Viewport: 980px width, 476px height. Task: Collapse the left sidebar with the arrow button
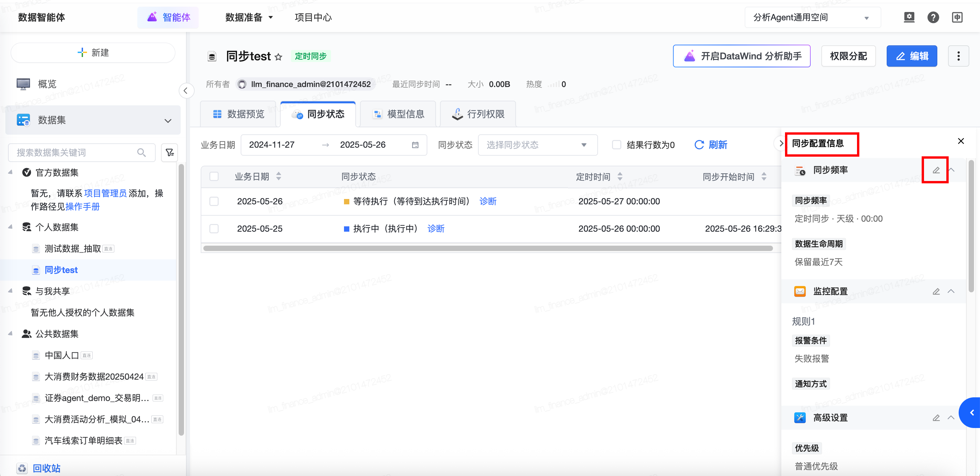186,91
